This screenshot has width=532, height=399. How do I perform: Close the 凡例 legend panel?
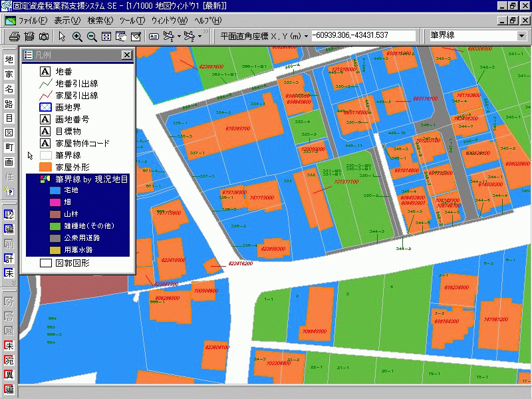(x=126, y=55)
